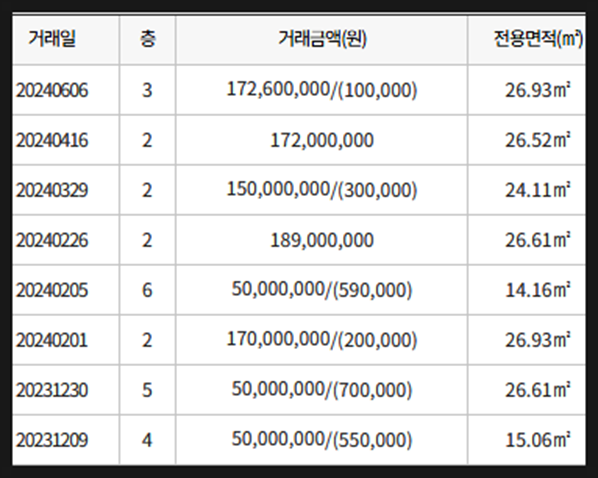Select the 거래금액(원) column header
The height and width of the screenshot is (478, 598).
322,39
